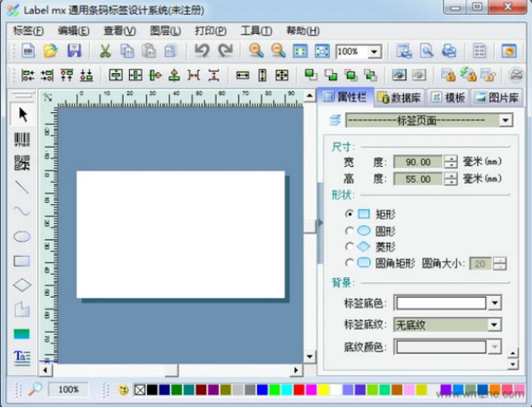
Task: Cut selection with scissors icon
Action: point(105,51)
